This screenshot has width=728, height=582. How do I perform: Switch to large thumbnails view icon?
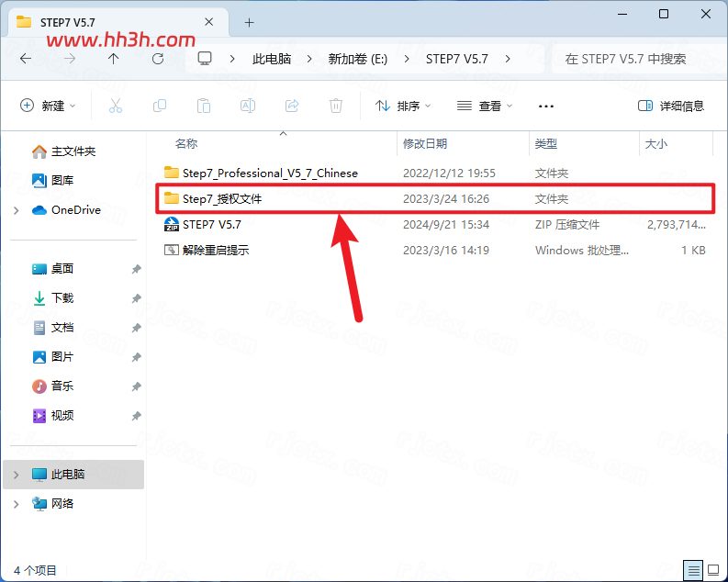(x=713, y=569)
